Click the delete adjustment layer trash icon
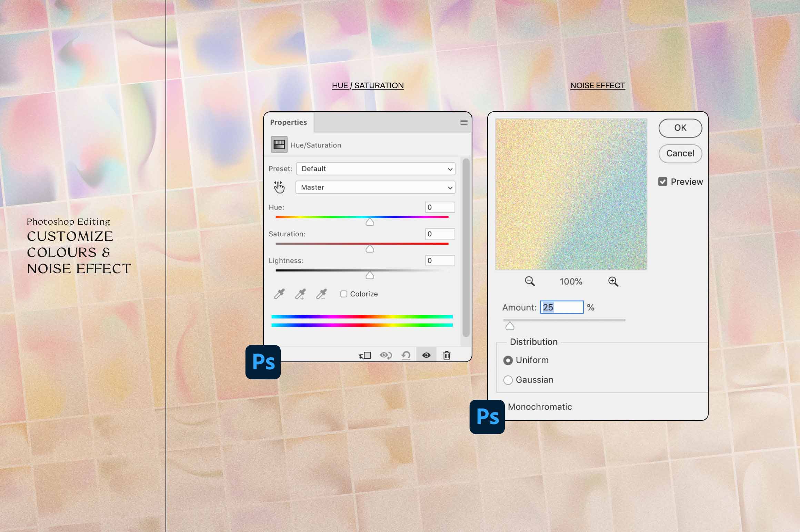The image size is (800, 532). point(447,355)
